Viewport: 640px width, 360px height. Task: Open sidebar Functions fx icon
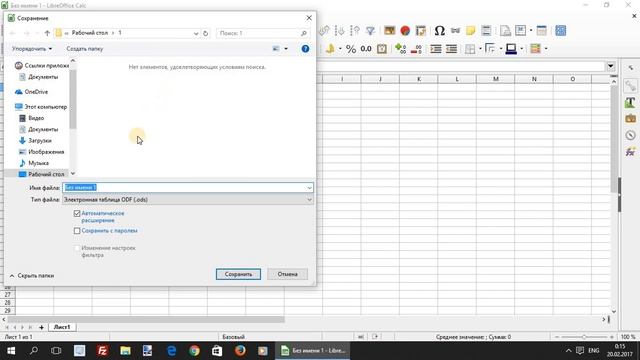(630, 152)
